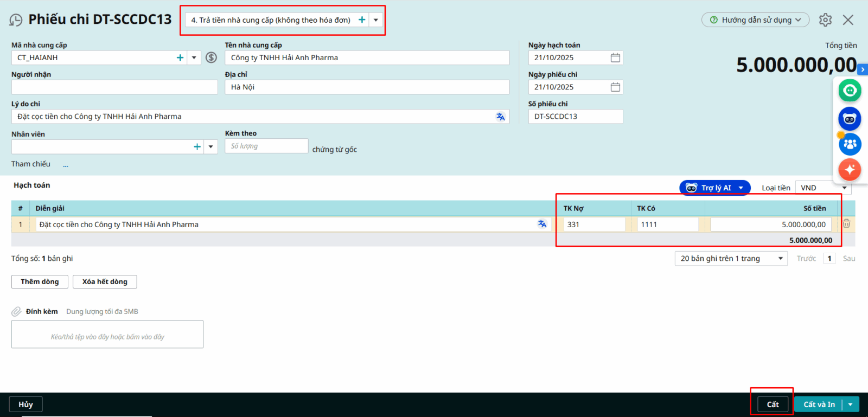Delete row 1 using the trash icon
The image size is (868, 417).
[846, 224]
